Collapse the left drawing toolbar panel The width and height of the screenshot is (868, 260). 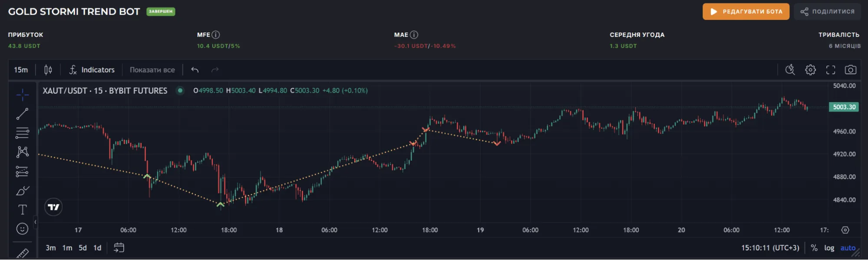35,222
